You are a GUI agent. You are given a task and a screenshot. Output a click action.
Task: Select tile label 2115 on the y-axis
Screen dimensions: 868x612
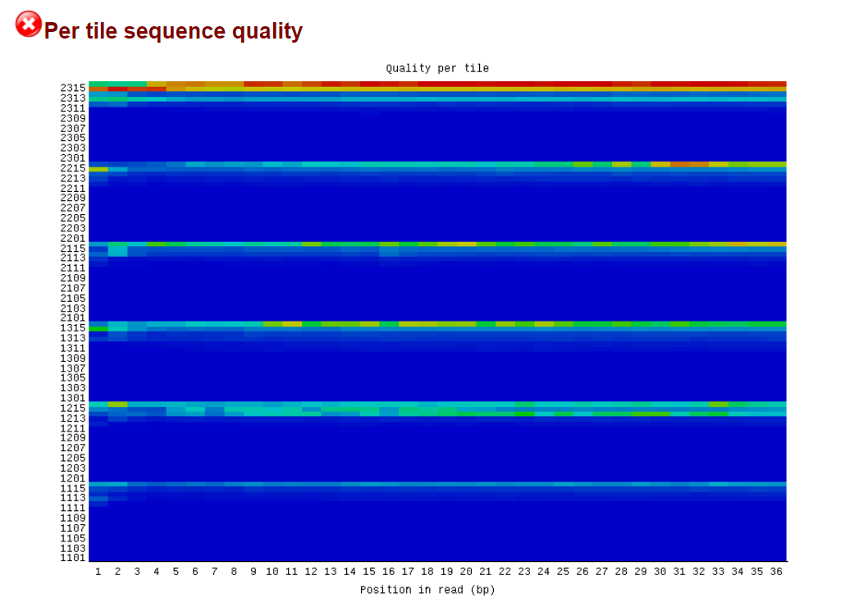[x=74, y=248]
